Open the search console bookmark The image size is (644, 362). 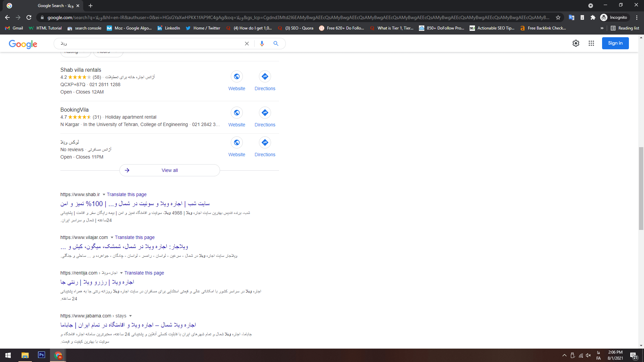[x=85, y=28]
